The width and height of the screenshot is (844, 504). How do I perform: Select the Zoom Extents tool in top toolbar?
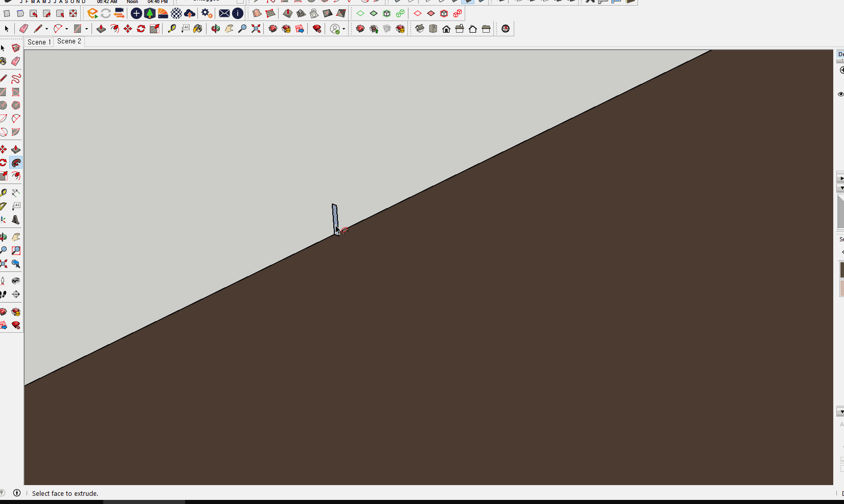point(256,29)
